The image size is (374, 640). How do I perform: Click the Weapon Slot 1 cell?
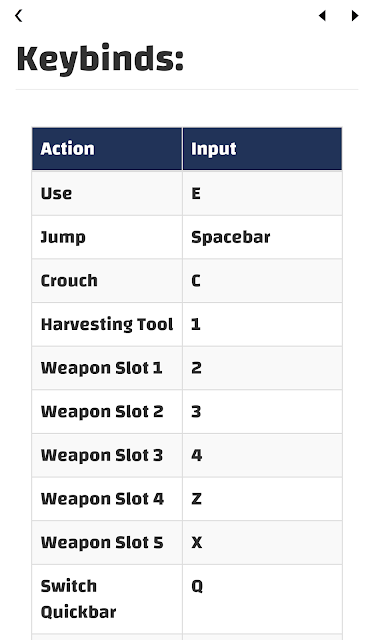click(x=107, y=368)
